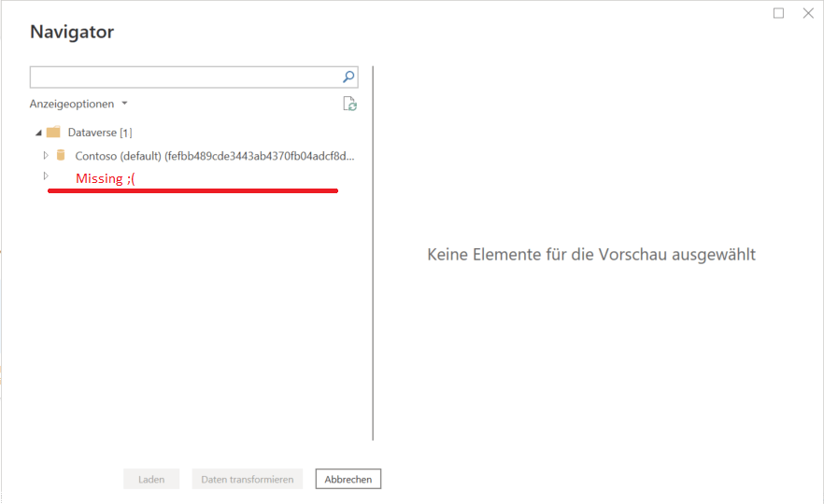The height and width of the screenshot is (504, 824).
Task: Click the refresh navigator icon
Action: (x=350, y=104)
